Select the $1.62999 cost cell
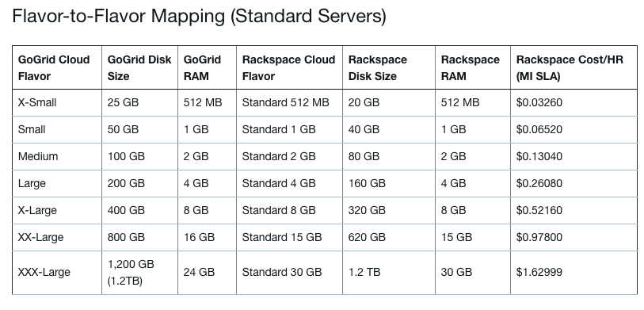This screenshot has height=310, width=644. (574, 273)
